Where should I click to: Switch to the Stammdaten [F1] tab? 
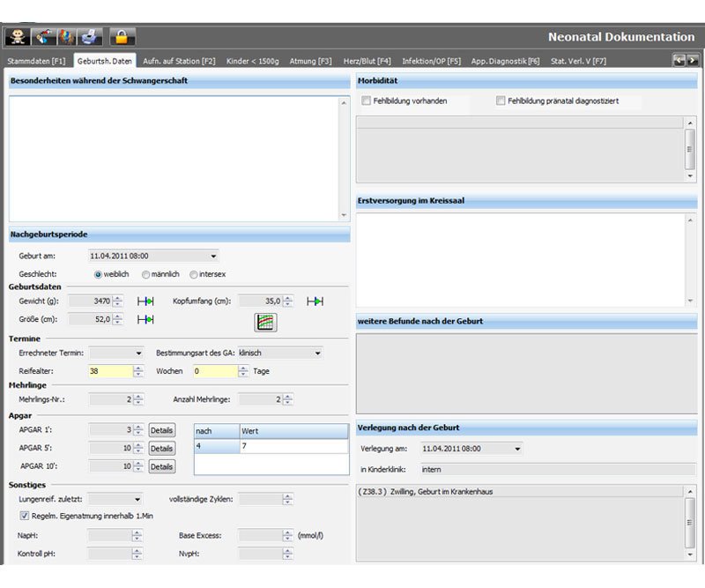[36, 61]
